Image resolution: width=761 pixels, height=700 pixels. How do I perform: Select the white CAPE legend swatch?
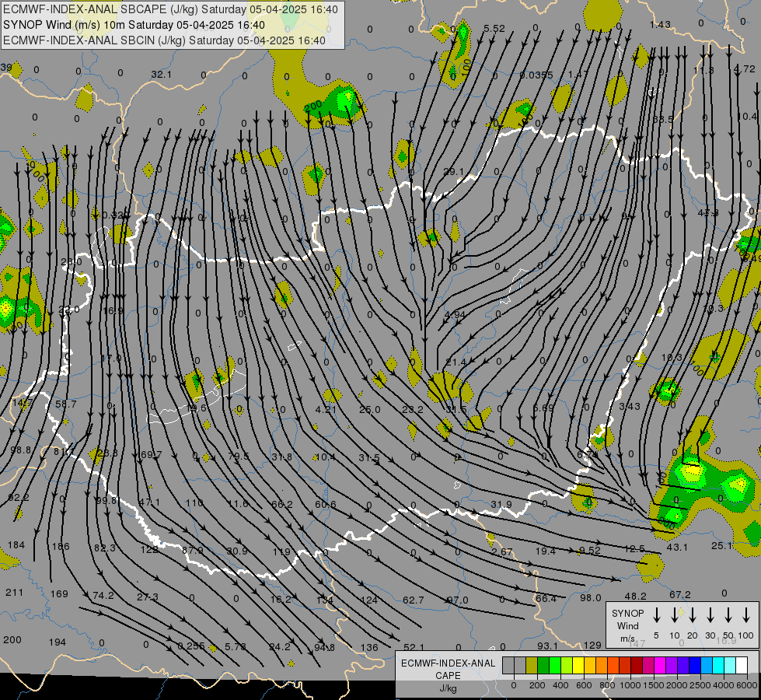click(741, 665)
